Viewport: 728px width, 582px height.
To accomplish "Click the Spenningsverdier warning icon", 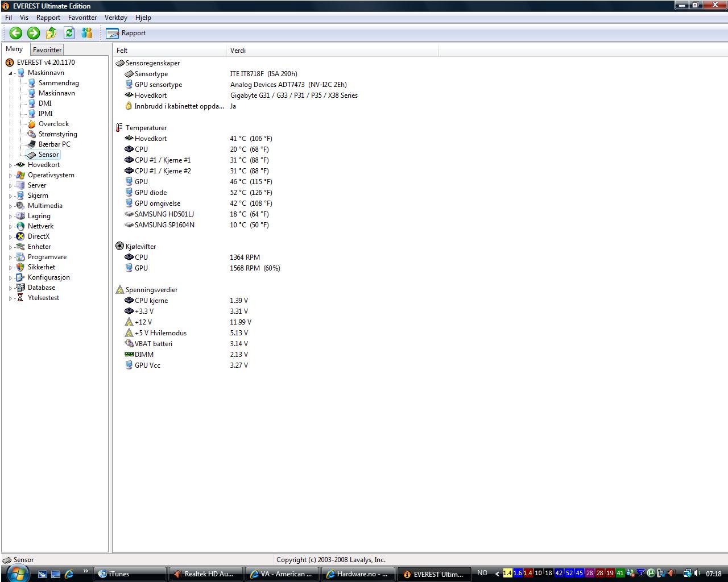I will 119,290.
